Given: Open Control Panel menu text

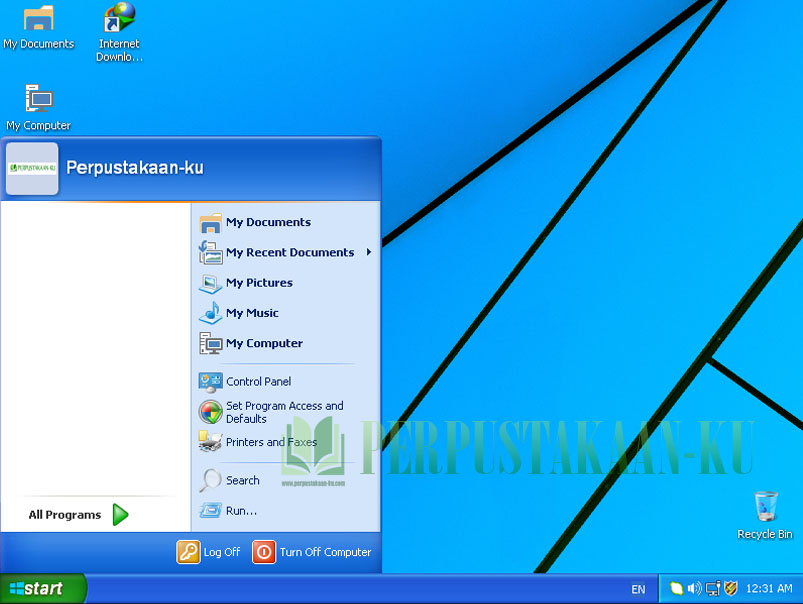Looking at the screenshot, I should tap(259, 382).
